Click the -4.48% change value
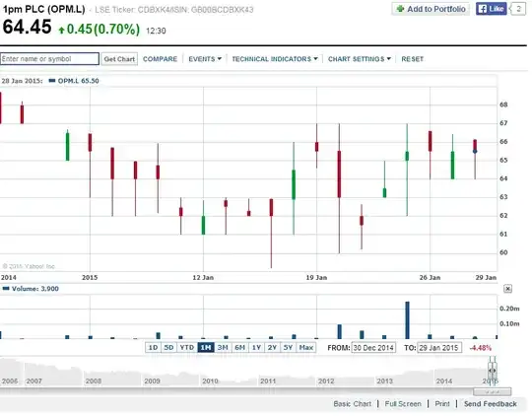Viewport: 532px width, 417px height. pos(481,348)
